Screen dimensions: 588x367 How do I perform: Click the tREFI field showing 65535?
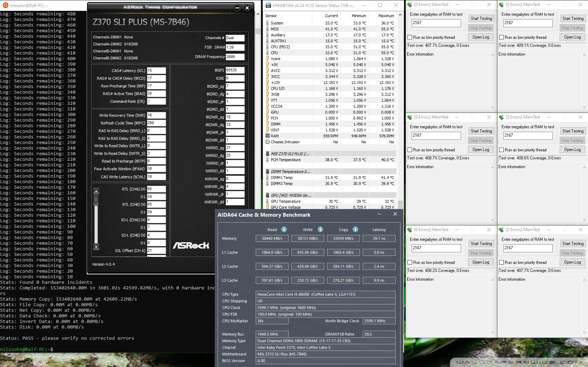235,70
